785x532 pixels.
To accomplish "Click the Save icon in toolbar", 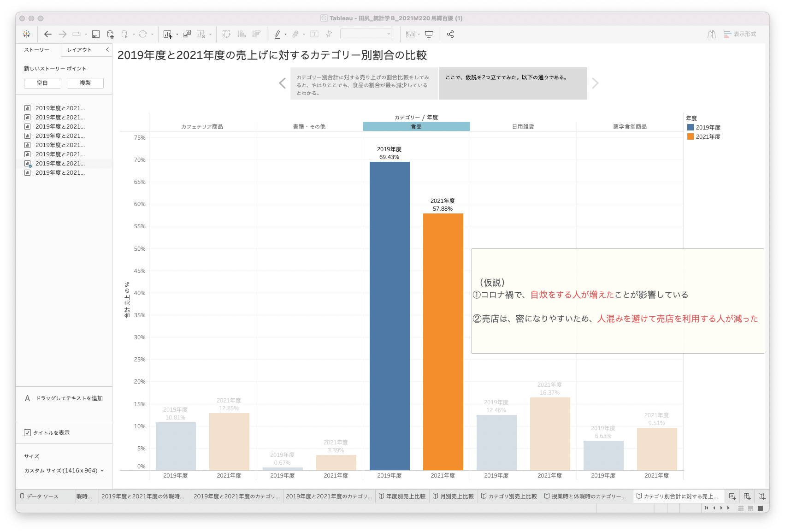I will click(x=96, y=34).
